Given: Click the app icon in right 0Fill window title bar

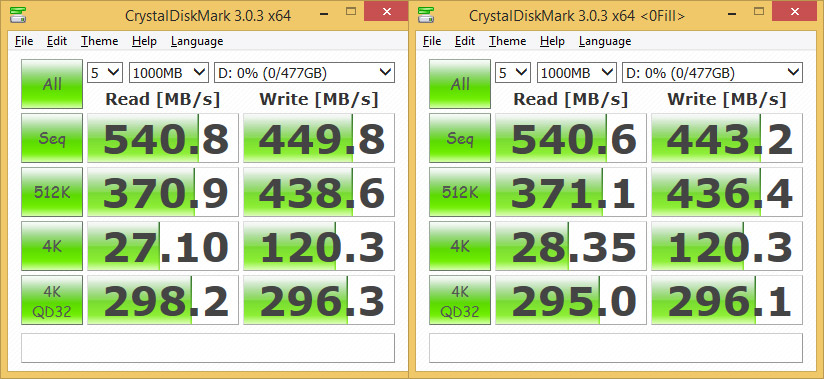Looking at the screenshot, I should click(426, 15).
